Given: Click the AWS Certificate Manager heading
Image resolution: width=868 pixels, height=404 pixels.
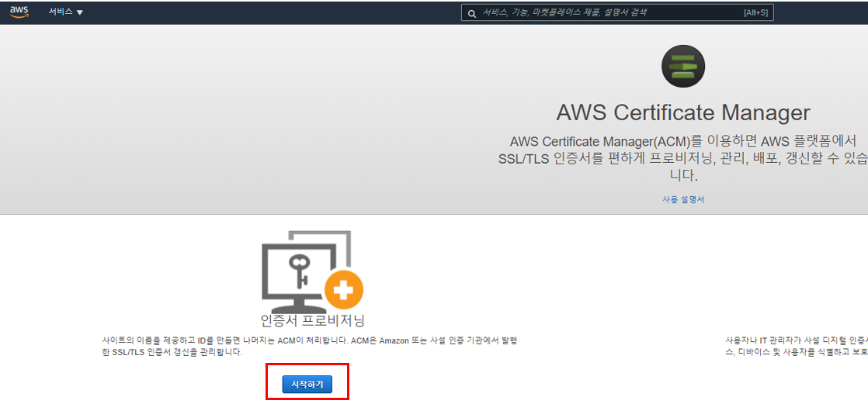Looking at the screenshot, I should (x=683, y=113).
